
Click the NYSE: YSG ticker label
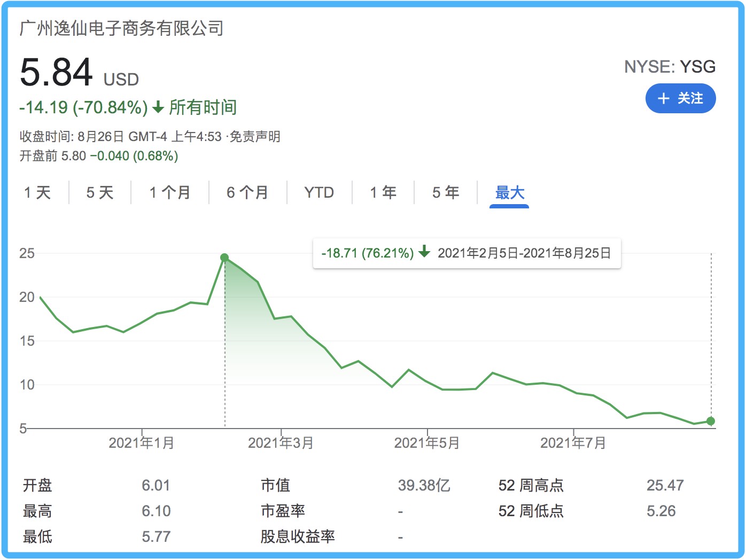coord(669,67)
